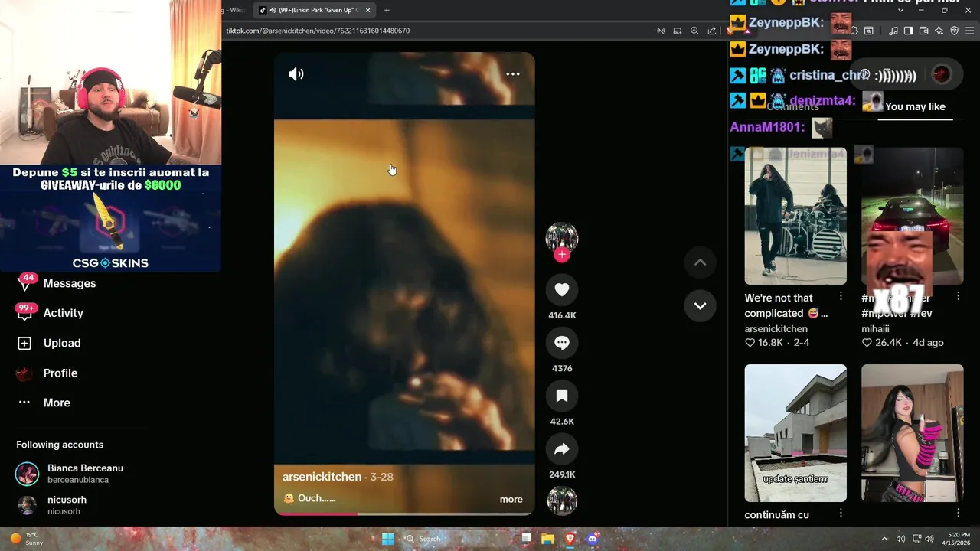Viewport: 980px width, 551px height.
Task: Toggle the browser sidebar panel icon
Action: (908, 31)
